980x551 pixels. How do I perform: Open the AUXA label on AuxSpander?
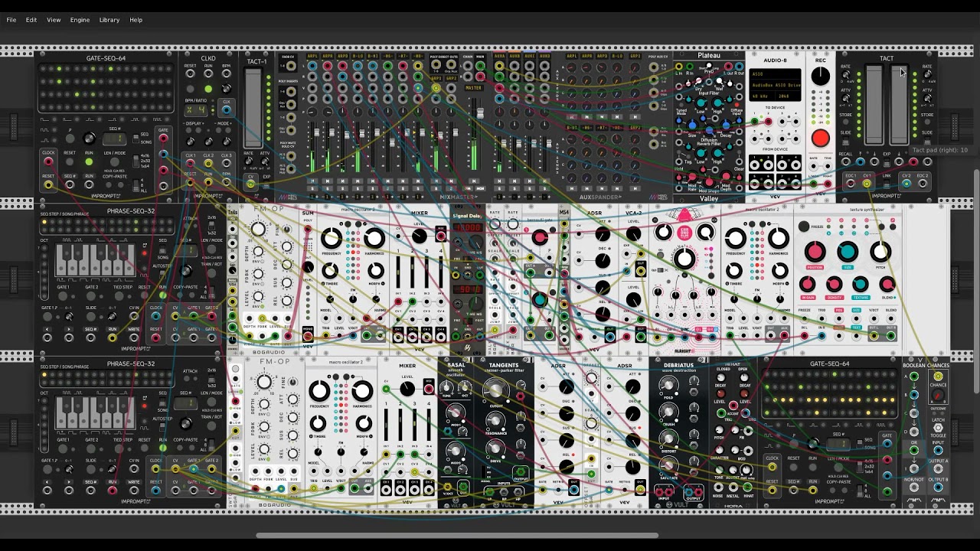(499, 56)
